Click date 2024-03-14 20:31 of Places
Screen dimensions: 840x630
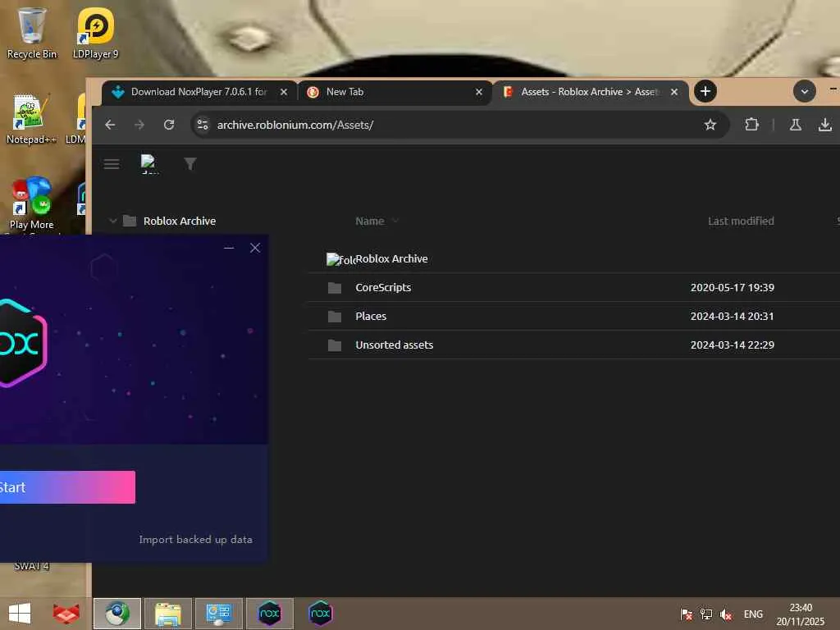click(x=732, y=316)
